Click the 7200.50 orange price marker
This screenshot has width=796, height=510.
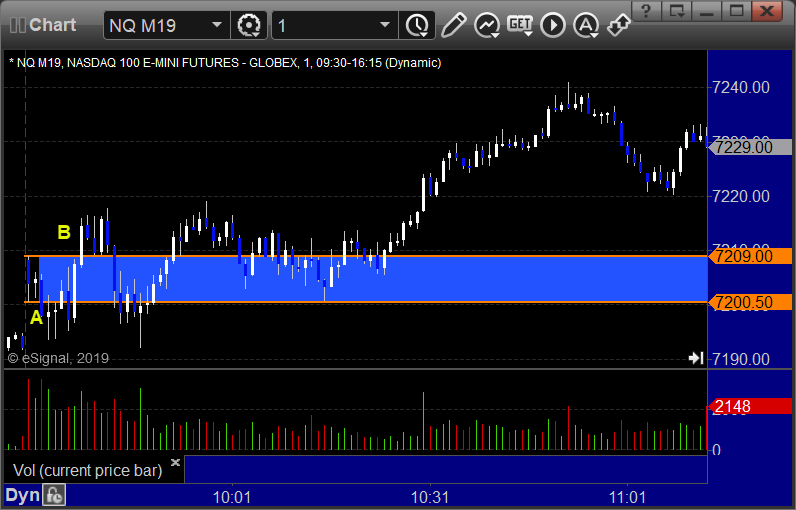750,302
